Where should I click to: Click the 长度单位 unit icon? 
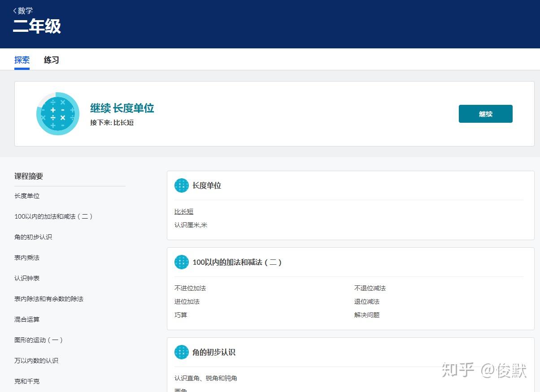pos(182,185)
